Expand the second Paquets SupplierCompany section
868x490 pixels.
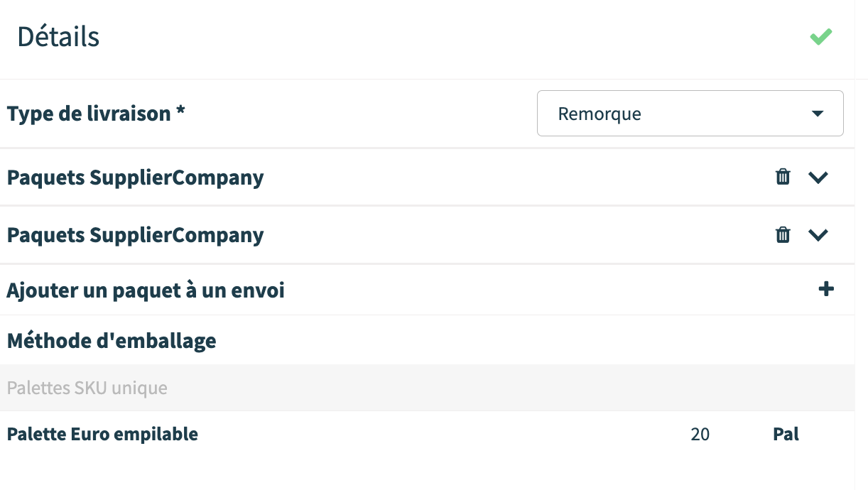point(819,235)
